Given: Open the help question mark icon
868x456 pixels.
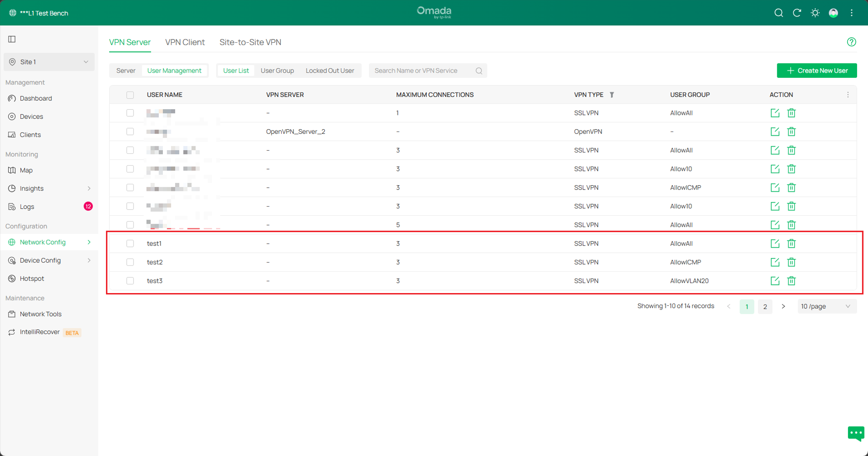Looking at the screenshot, I should pyautogui.click(x=851, y=42).
